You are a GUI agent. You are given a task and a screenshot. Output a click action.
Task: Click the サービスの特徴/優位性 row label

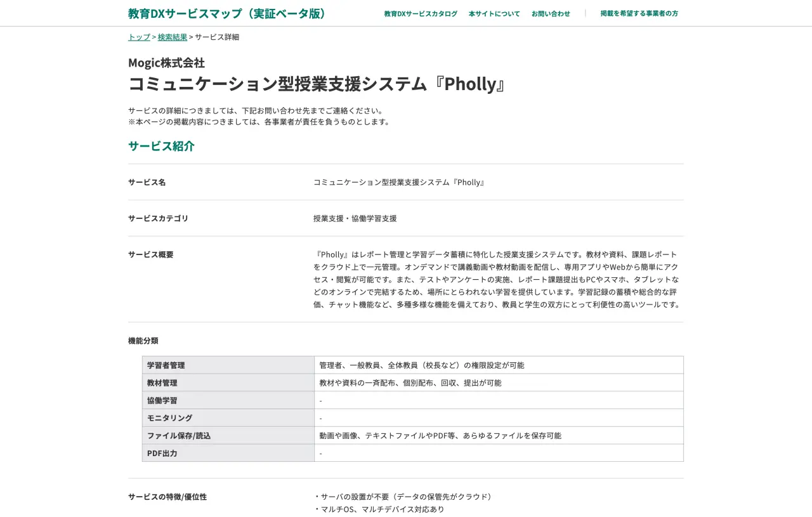click(x=167, y=497)
